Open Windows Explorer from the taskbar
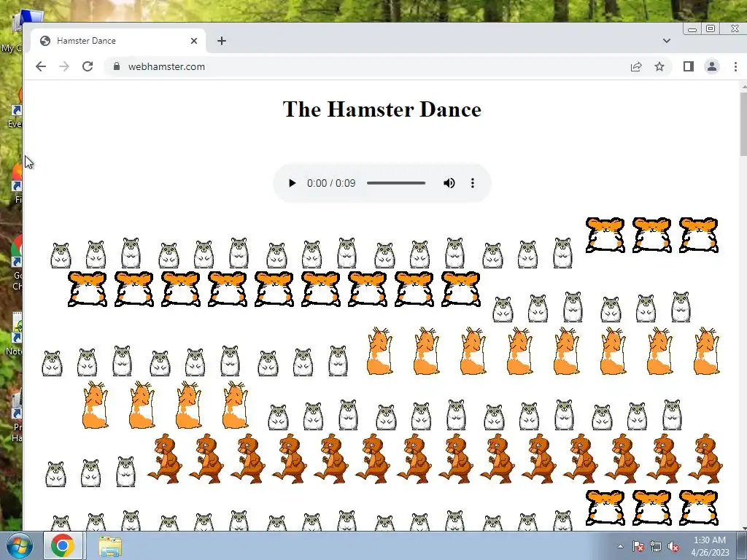Image resolution: width=747 pixels, height=560 pixels. click(x=110, y=545)
